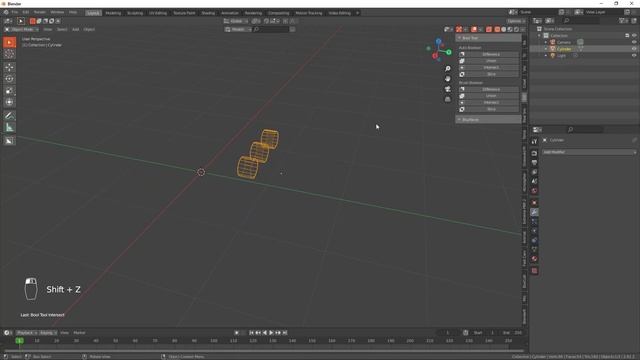Switch to wireframe shading mode
The image size is (640, 360).
(497, 29)
